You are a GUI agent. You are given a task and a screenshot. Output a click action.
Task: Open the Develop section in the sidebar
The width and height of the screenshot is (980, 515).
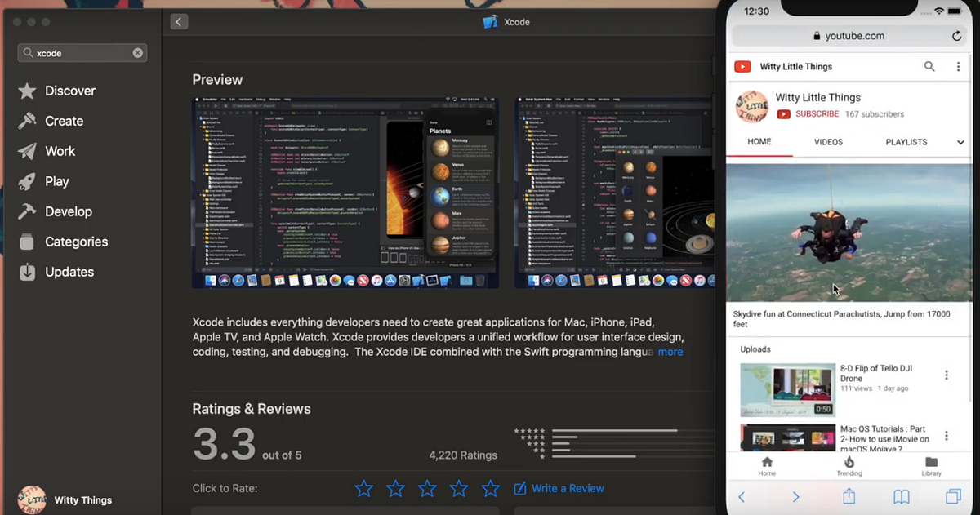(x=68, y=211)
